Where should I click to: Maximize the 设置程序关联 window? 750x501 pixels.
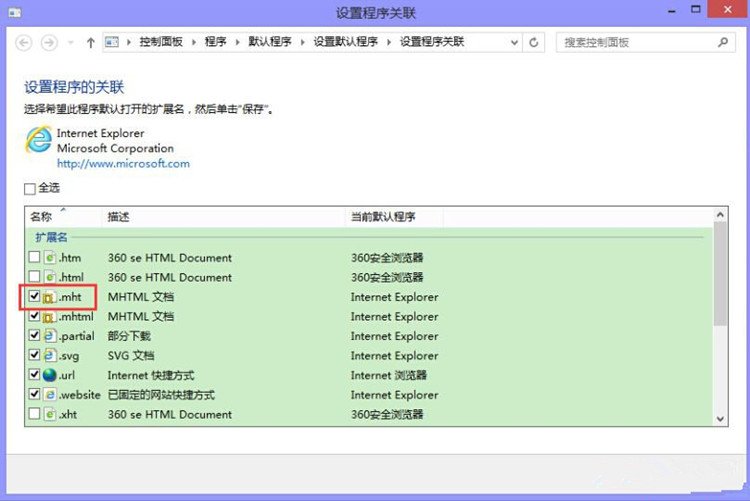696,10
